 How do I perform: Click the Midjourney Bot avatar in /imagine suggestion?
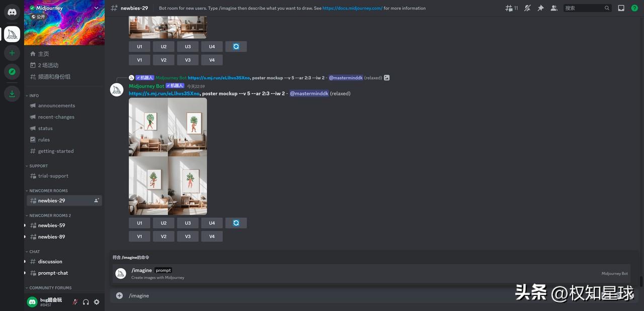[121, 273]
